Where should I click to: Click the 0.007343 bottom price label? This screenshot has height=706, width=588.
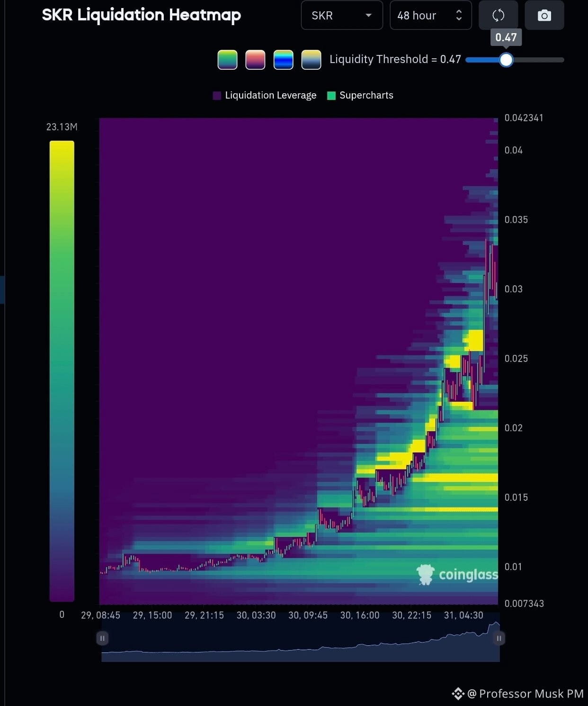524,604
